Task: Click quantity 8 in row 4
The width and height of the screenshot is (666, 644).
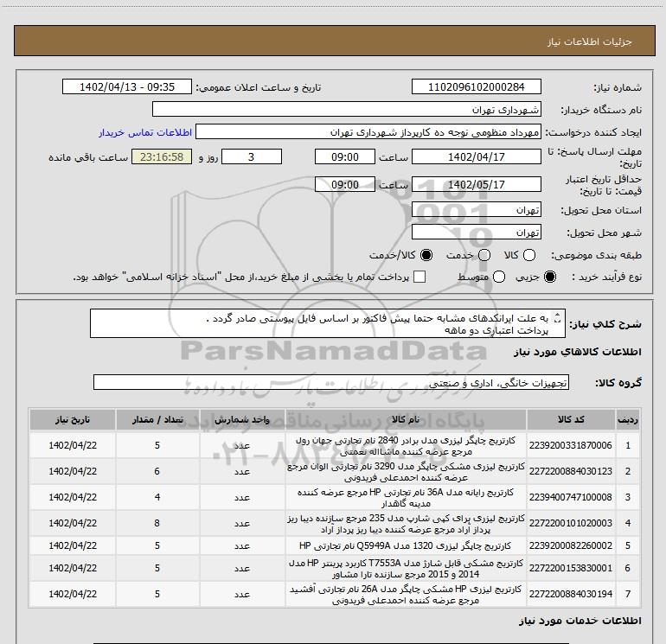Action: click(157, 523)
